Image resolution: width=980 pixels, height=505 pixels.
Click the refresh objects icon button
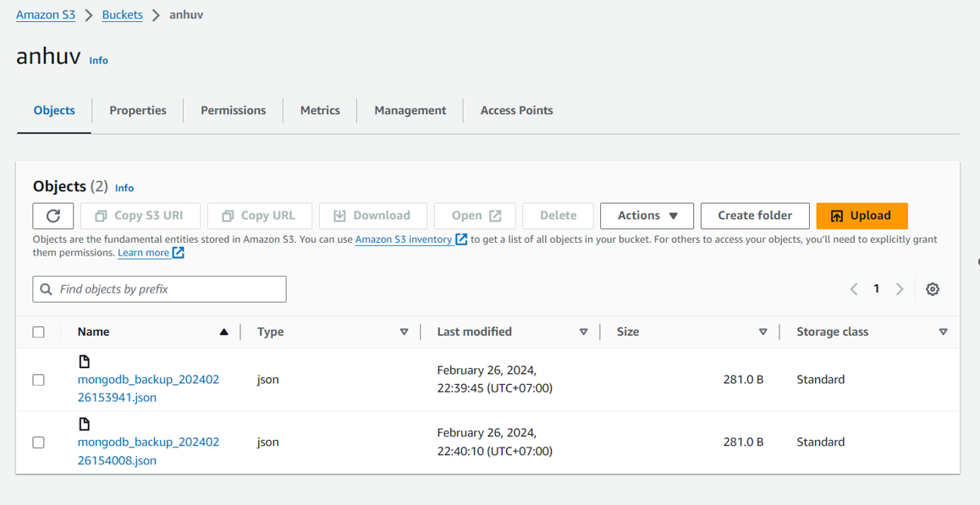[53, 216]
